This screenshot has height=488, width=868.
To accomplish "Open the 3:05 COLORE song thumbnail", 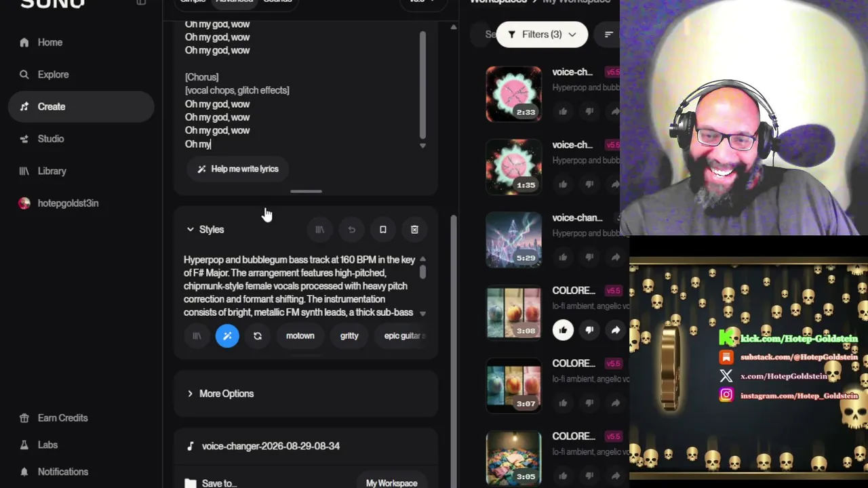I will pyautogui.click(x=513, y=458).
